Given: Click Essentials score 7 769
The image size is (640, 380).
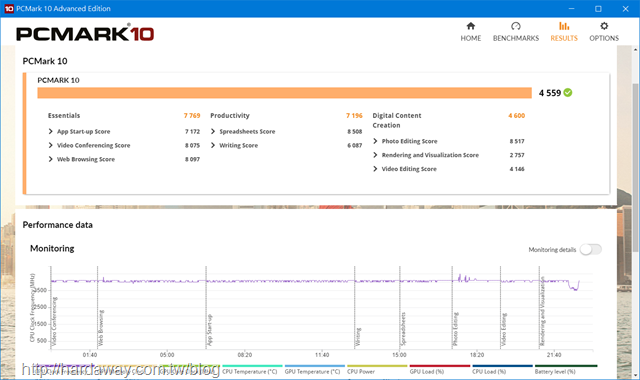Looking at the screenshot, I should 192,116.
